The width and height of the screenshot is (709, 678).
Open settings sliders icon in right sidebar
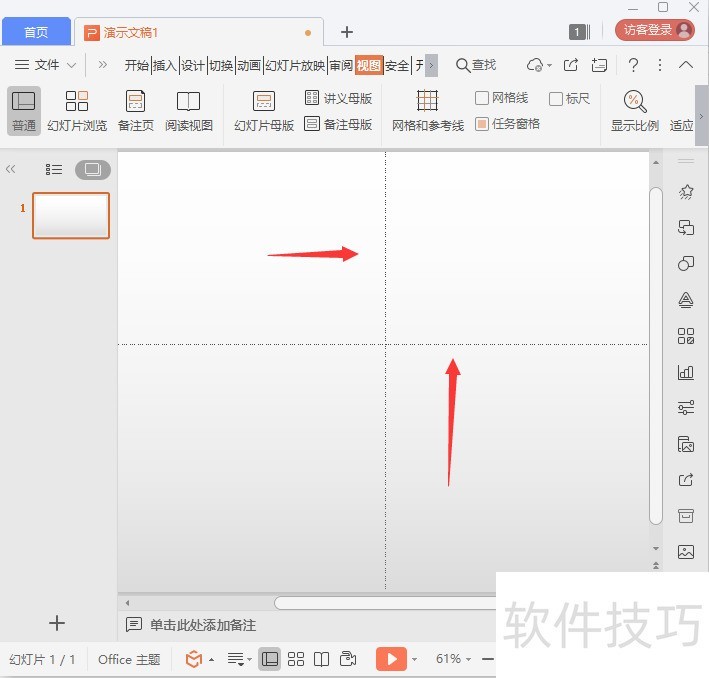coord(685,408)
